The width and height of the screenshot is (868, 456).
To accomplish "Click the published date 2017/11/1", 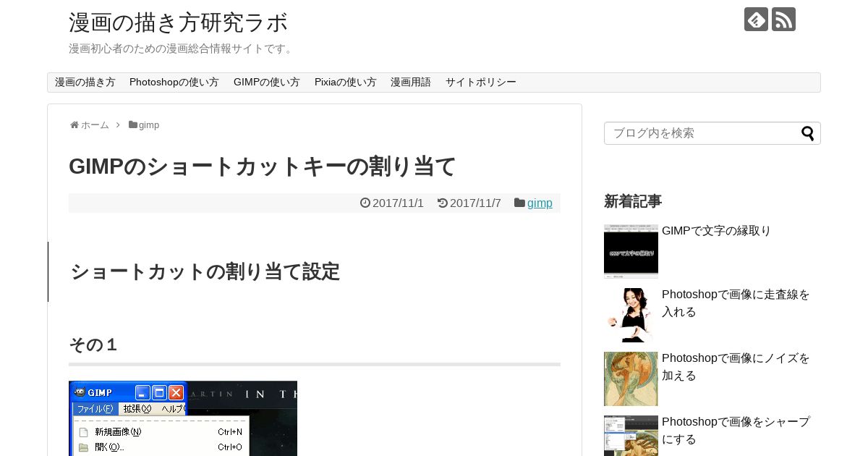I will coord(398,203).
